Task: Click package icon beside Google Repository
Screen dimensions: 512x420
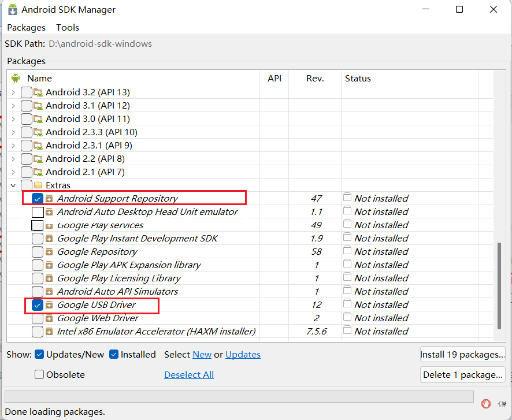Action: tap(49, 252)
